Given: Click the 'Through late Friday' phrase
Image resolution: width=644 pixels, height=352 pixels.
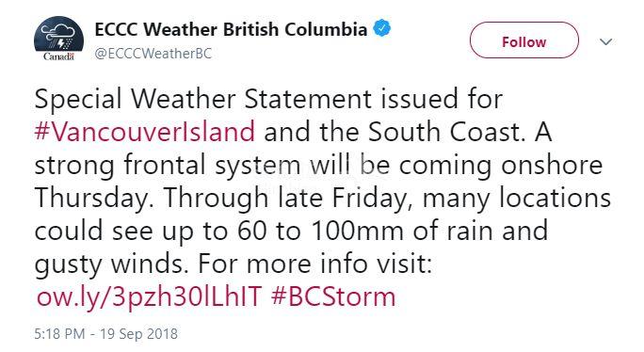Looking at the screenshot, I should [286, 198].
